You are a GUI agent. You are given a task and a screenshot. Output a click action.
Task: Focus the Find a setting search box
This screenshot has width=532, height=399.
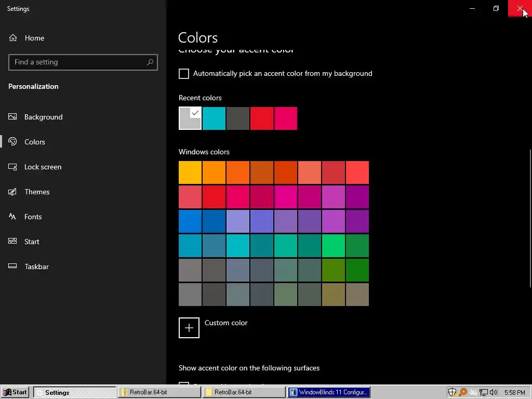tap(83, 62)
